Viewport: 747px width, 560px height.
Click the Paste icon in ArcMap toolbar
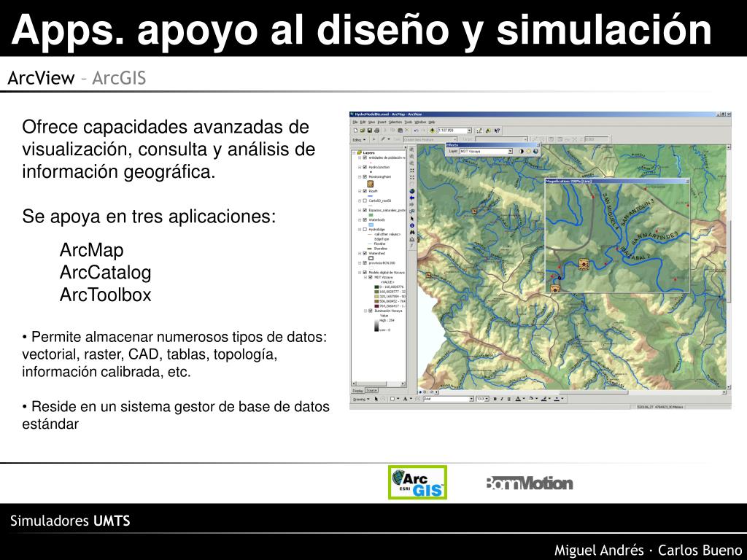click(400, 131)
